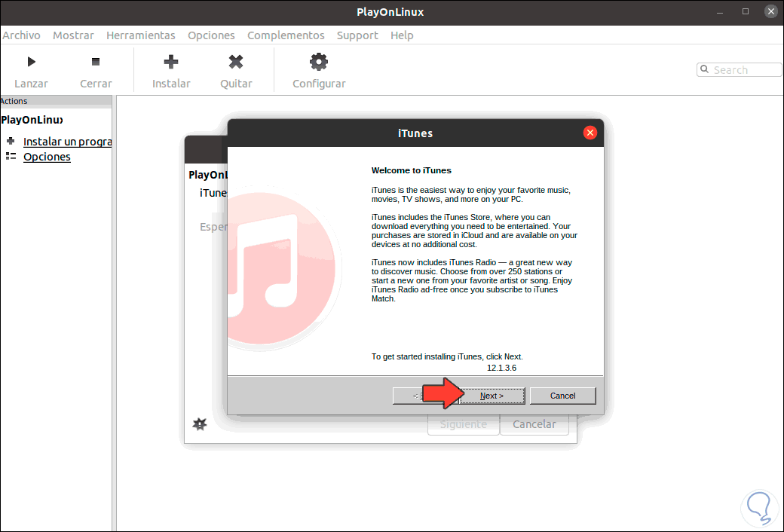
Task: Click the search magnifier icon
Action: click(705, 69)
